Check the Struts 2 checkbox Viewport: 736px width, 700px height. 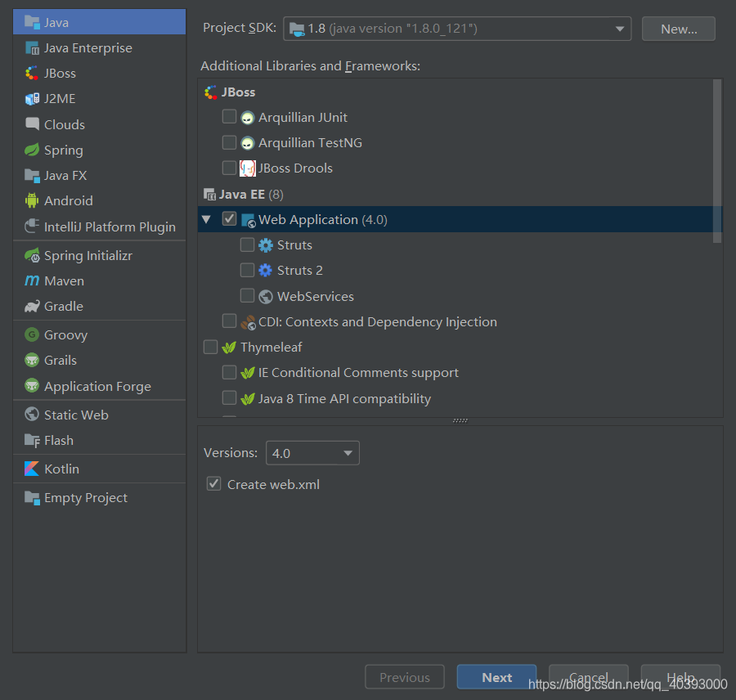(247, 270)
